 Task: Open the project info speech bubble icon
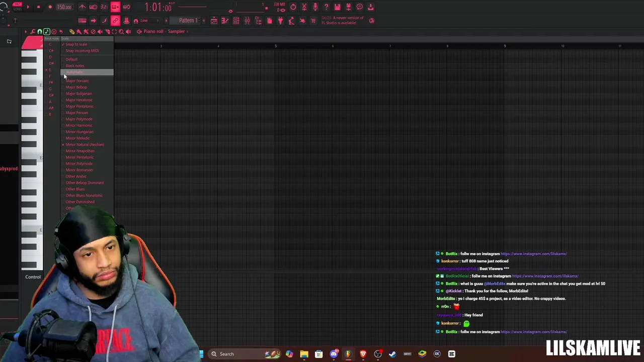pos(359,7)
